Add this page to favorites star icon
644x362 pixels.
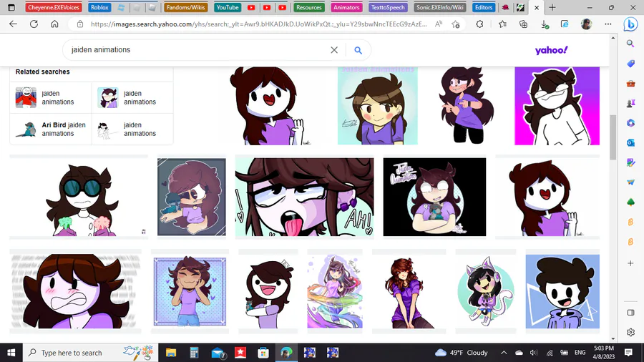[456, 24]
